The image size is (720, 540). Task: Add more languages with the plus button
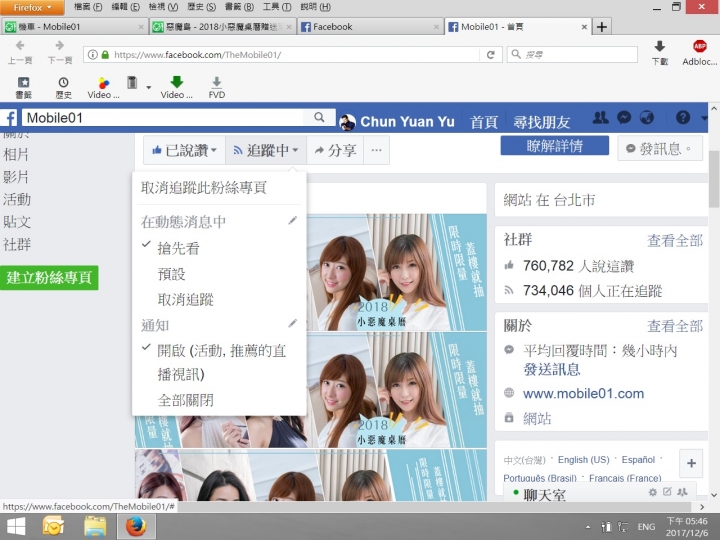(691, 463)
